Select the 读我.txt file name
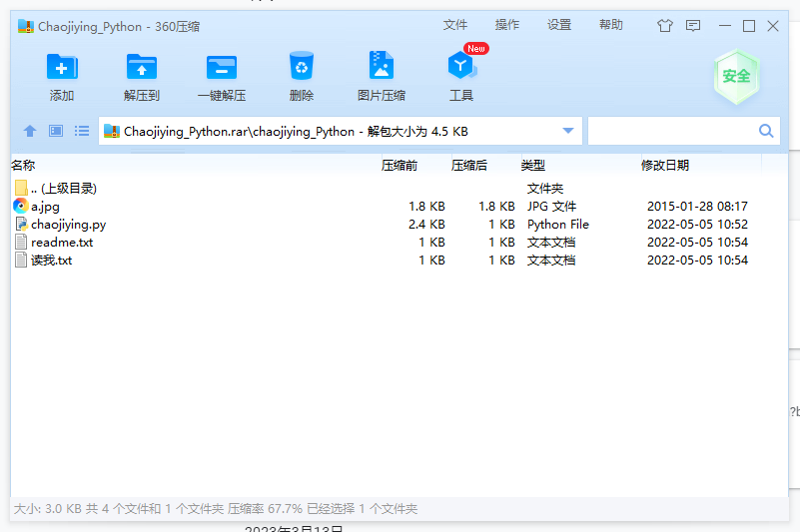Viewport: 800px width, 532px height. click(x=51, y=261)
